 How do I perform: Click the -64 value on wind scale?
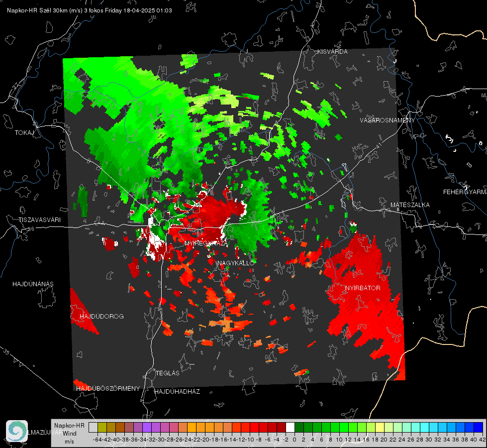(97, 440)
